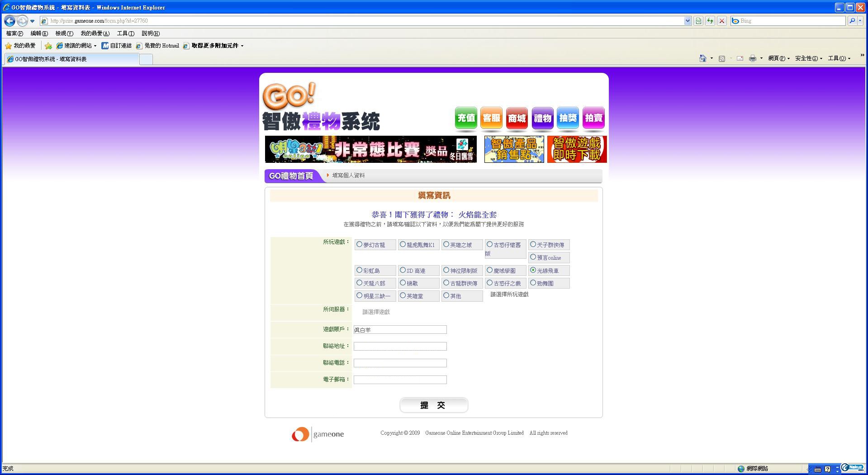Viewport: 868px width, 475px height.
Task: Click the 非常態比賽 banner
Action: pyautogui.click(x=370, y=149)
